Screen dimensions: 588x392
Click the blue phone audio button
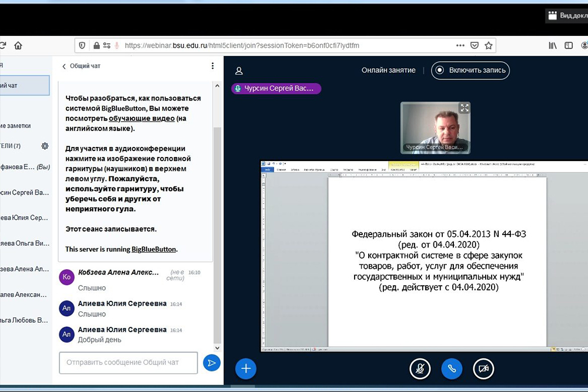[452, 368]
